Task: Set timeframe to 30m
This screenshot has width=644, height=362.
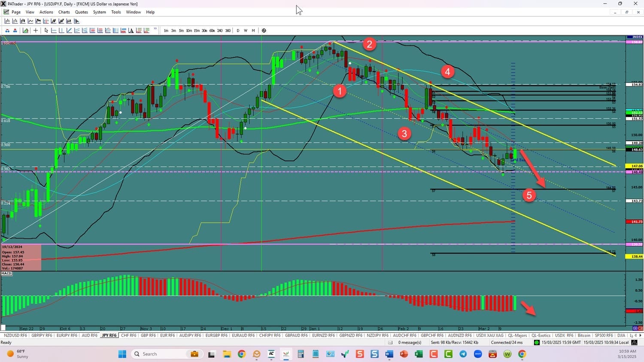Action: click(204, 30)
